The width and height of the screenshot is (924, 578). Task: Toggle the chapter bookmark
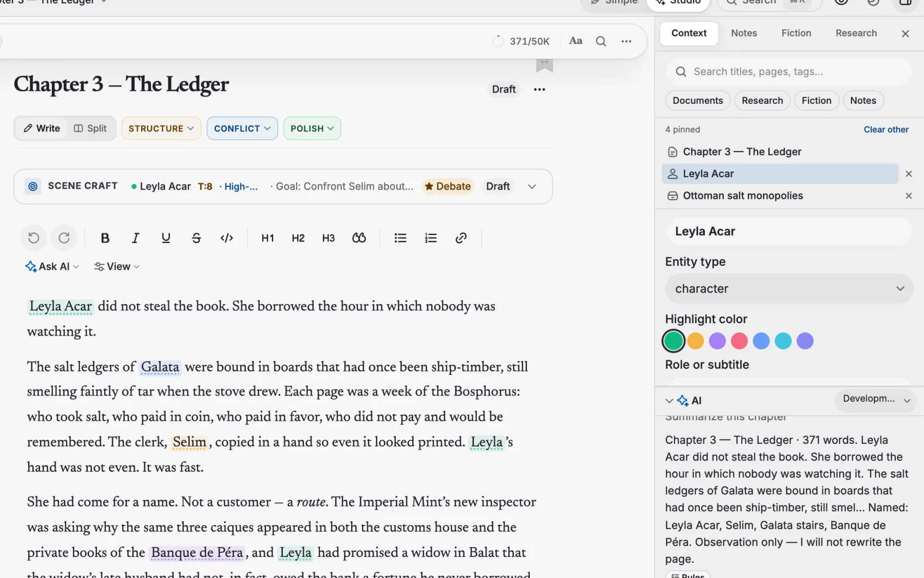tap(544, 64)
